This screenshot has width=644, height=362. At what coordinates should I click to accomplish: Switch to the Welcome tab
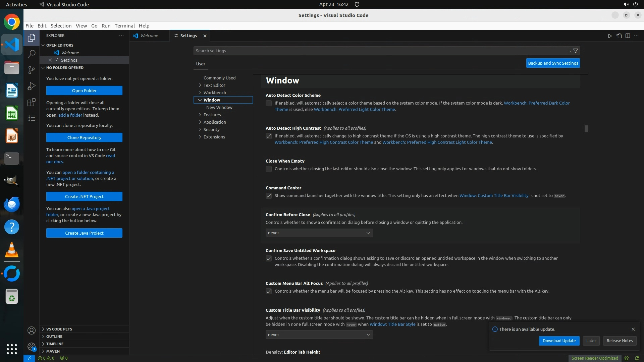tap(149, 36)
